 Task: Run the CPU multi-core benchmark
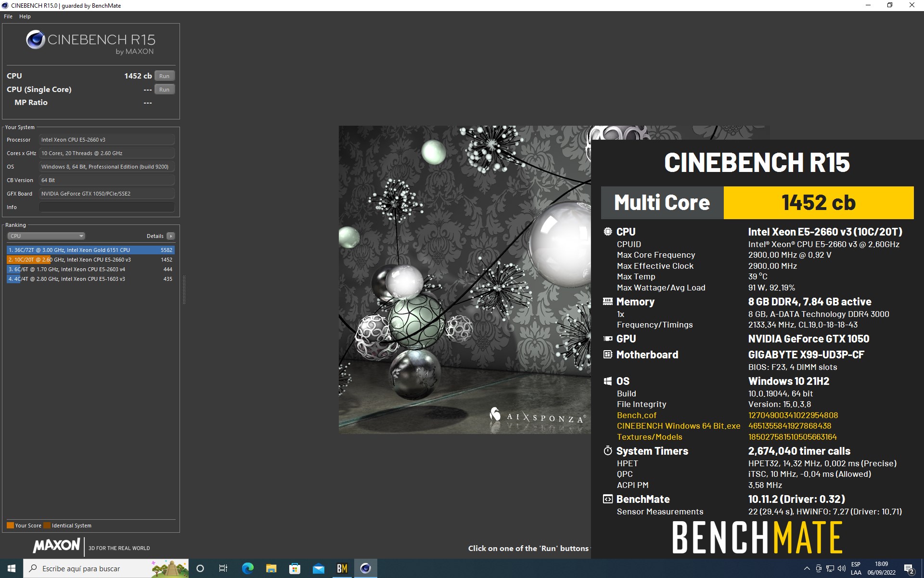165,76
